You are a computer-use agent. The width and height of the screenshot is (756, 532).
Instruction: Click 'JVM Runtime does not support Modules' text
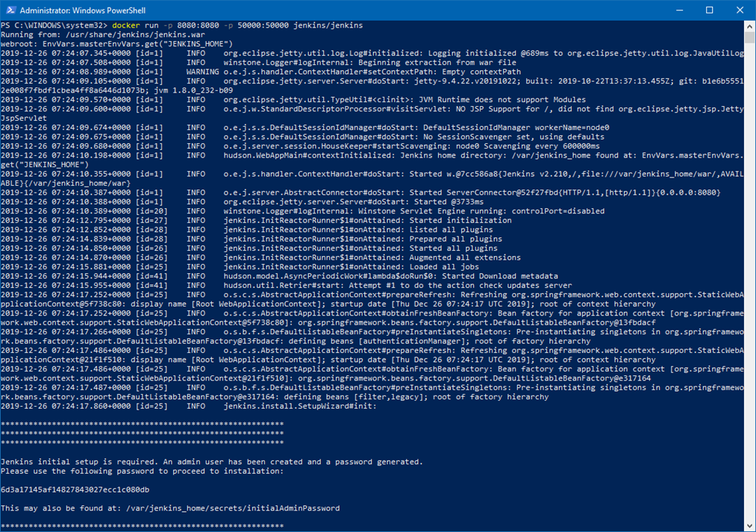click(x=502, y=100)
